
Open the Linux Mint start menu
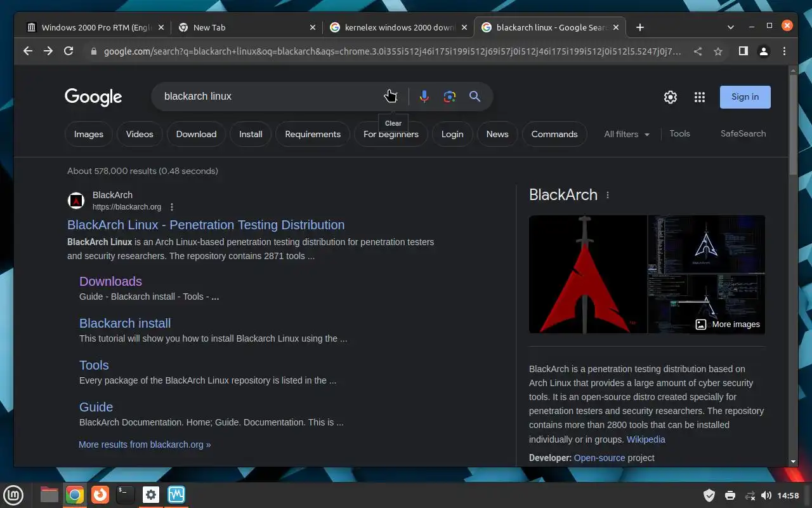pos(14,495)
